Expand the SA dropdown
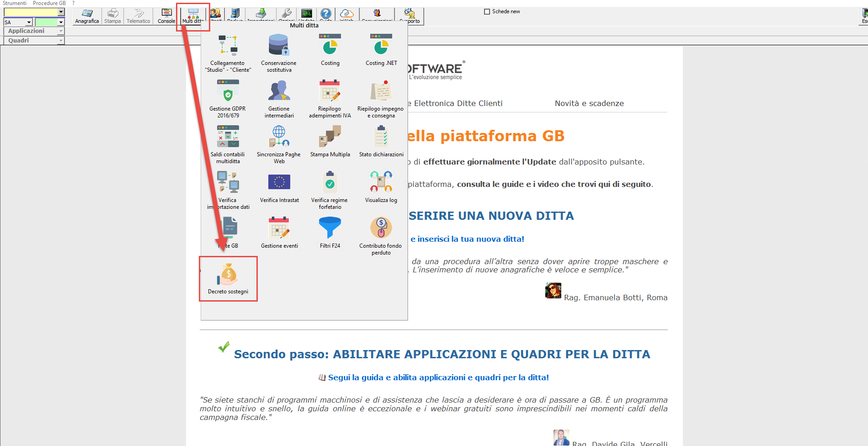Image resolution: width=868 pixels, height=446 pixels. click(x=29, y=22)
